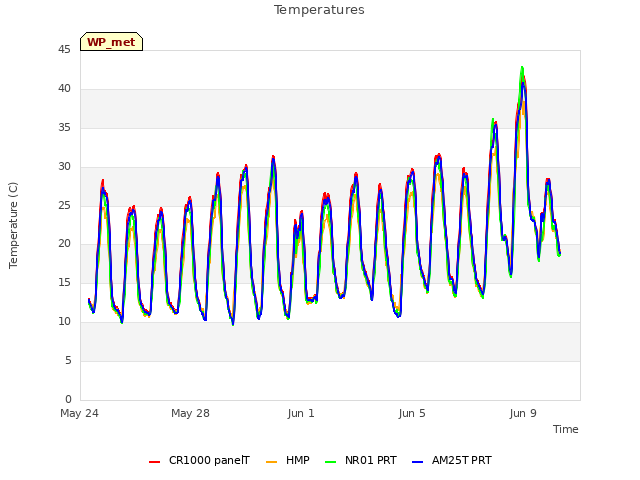Click the Jun 9 date label
The width and height of the screenshot is (640, 480).
(x=523, y=413)
